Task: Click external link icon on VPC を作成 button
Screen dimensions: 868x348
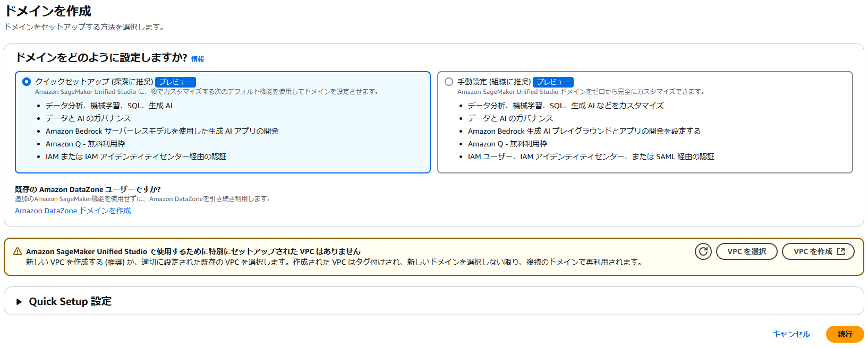Action: [841, 251]
